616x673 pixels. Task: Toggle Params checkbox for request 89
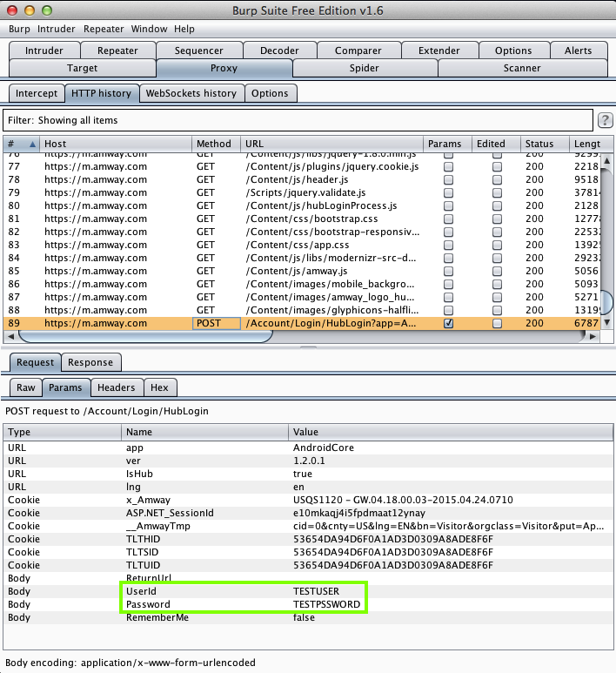click(x=449, y=323)
